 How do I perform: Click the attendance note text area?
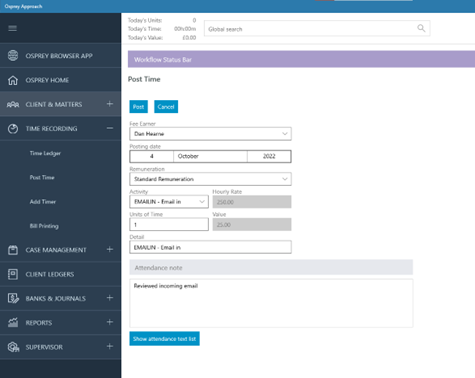click(271, 303)
